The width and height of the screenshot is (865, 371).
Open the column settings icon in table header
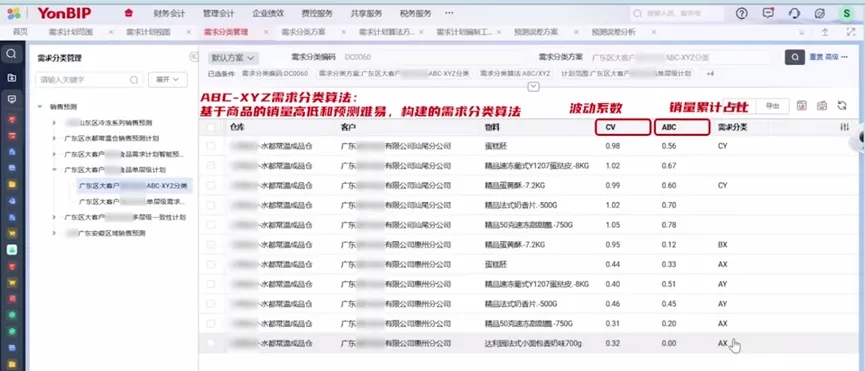(844, 127)
